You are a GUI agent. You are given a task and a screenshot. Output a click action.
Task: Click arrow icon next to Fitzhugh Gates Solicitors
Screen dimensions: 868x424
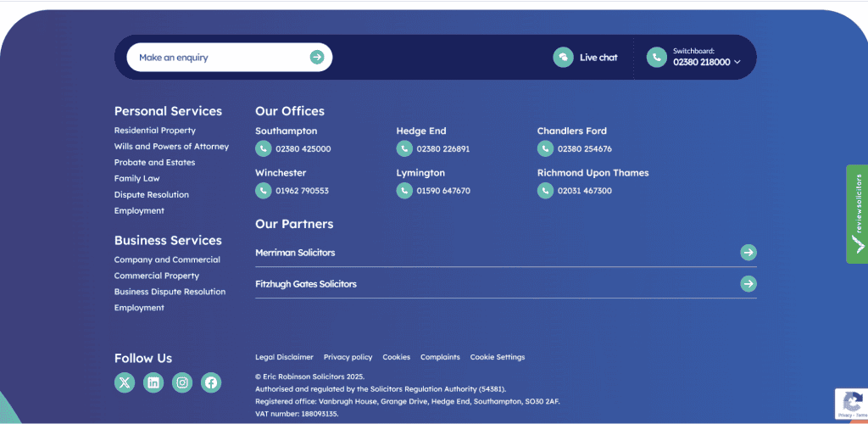[748, 284]
